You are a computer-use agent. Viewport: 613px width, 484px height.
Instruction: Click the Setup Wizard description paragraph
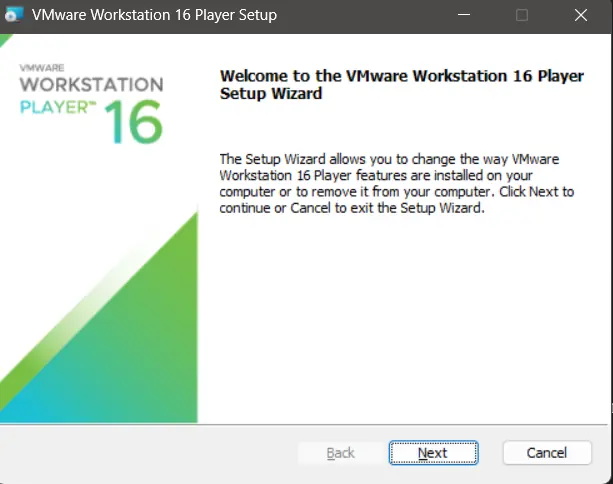point(396,184)
